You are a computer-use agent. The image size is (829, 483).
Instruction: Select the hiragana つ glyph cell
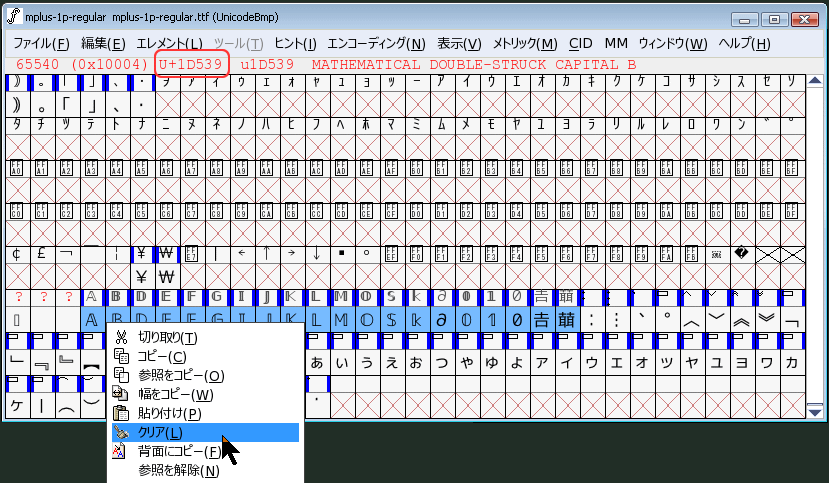pos(441,363)
